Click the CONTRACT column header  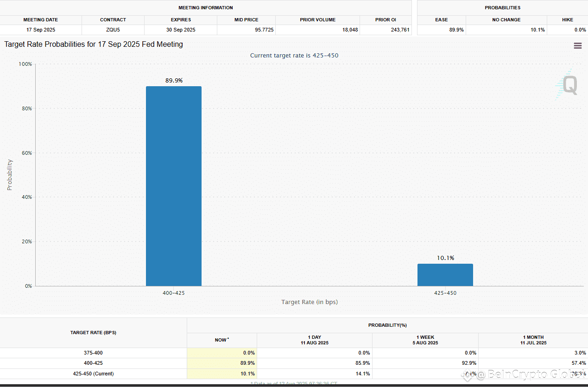pos(113,20)
